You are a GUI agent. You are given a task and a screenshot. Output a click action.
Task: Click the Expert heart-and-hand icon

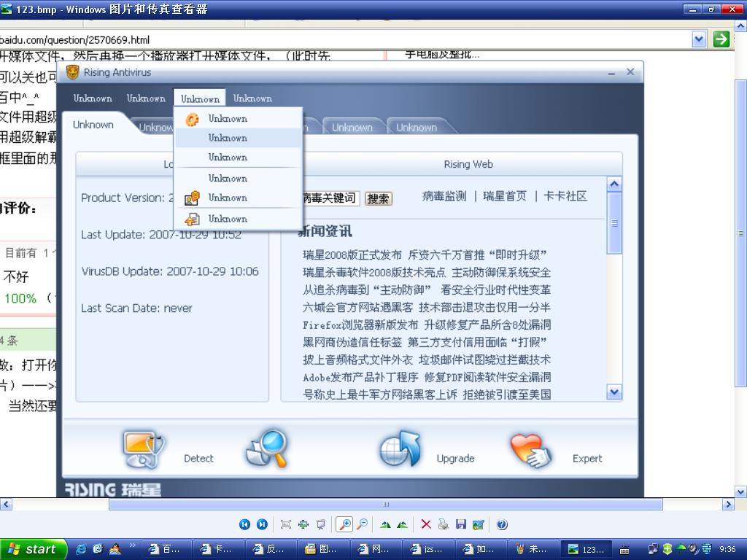530,450
